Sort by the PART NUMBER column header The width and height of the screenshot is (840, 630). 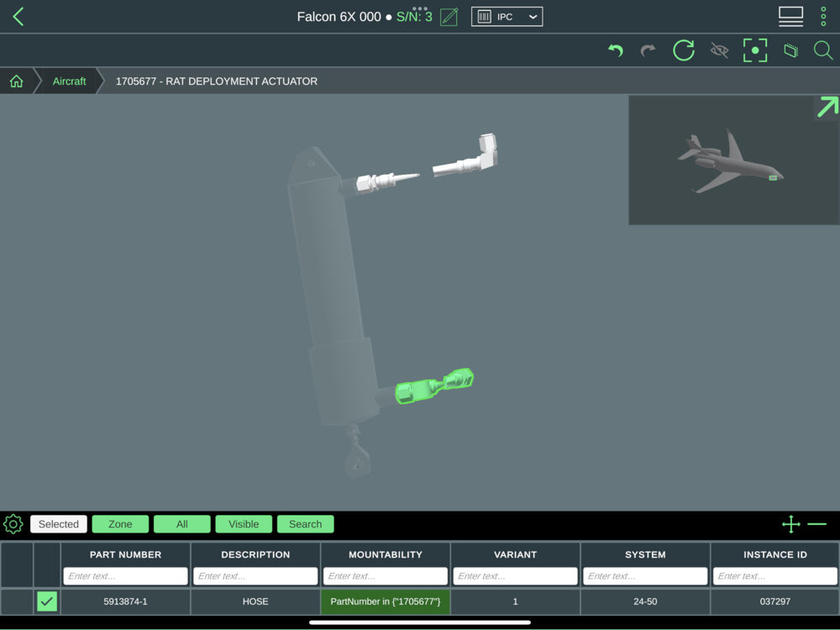(x=125, y=554)
